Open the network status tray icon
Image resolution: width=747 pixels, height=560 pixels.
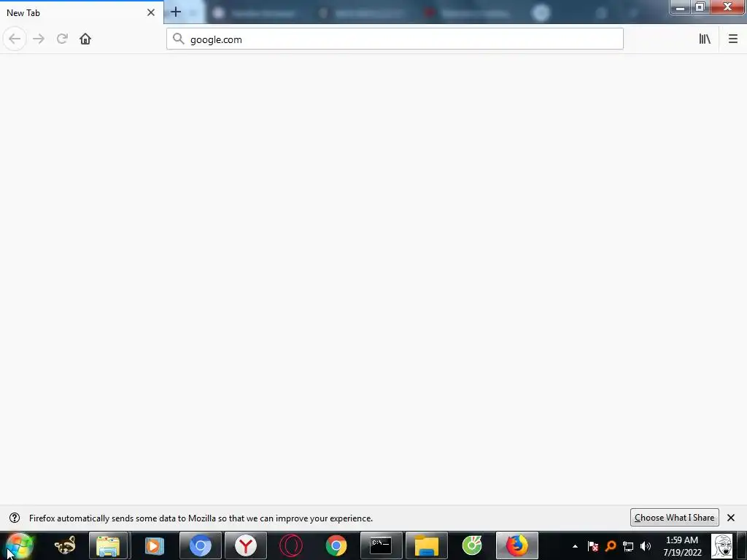(x=628, y=546)
